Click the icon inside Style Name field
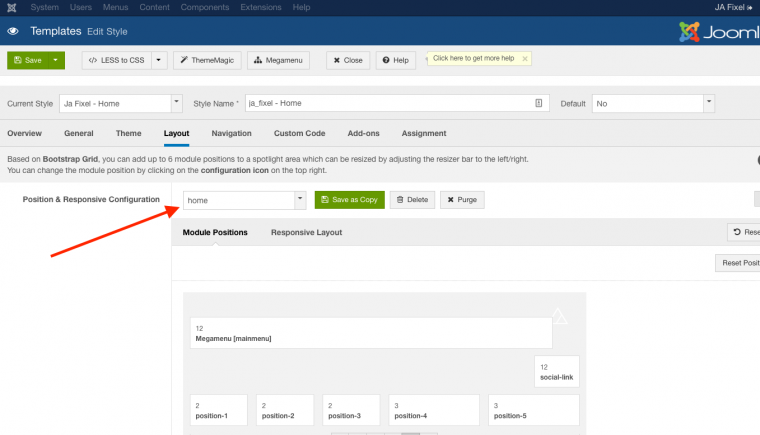This screenshot has height=435, width=760. click(538, 103)
